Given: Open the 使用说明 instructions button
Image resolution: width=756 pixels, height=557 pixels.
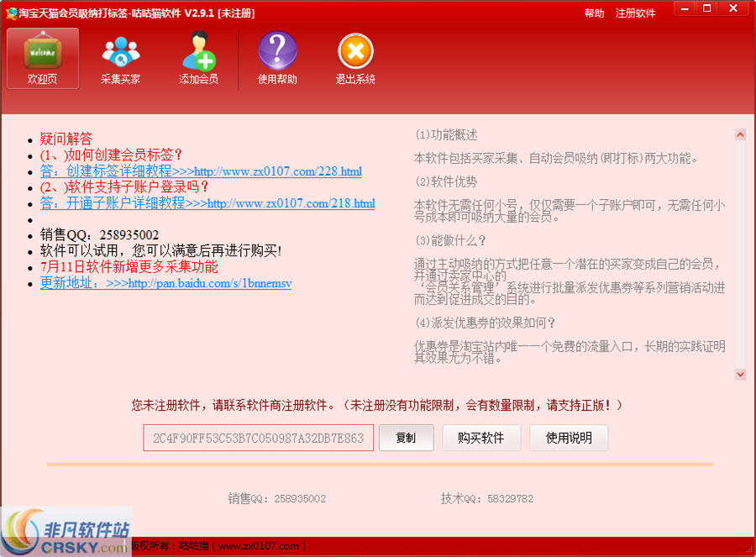Looking at the screenshot, I should tap(569, 438).
